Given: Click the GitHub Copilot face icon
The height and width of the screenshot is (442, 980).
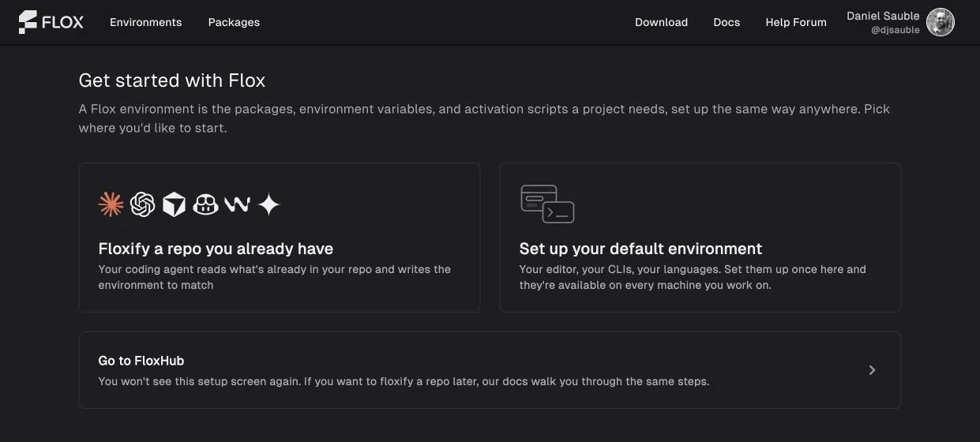Looking at the screenshot, I should click(205, 205).
